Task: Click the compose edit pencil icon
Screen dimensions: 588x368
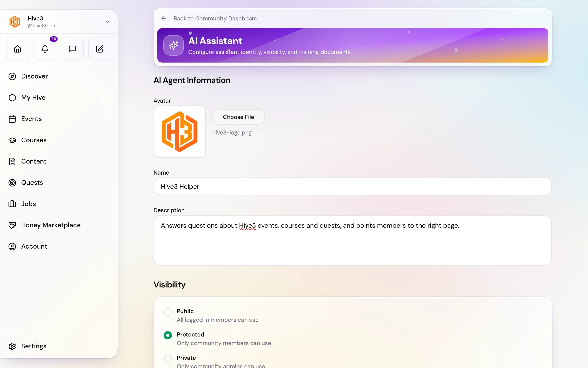Action: point(100,49)
